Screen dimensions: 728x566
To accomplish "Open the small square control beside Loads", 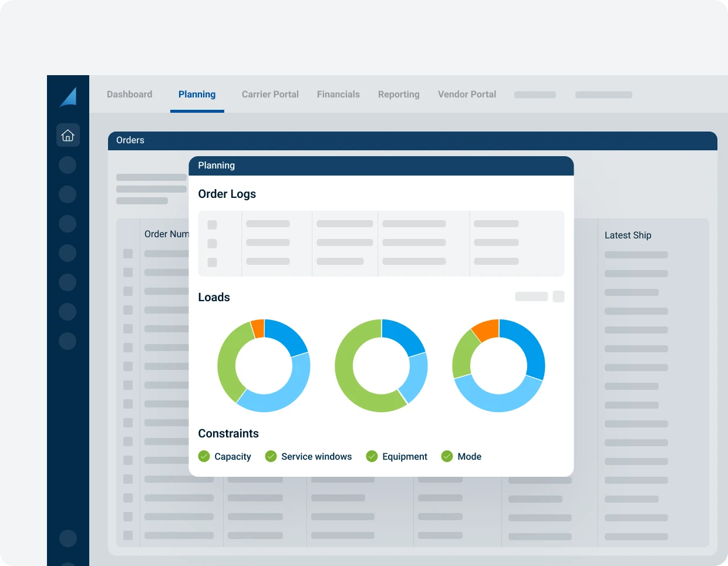I will [x=558, y=297].
